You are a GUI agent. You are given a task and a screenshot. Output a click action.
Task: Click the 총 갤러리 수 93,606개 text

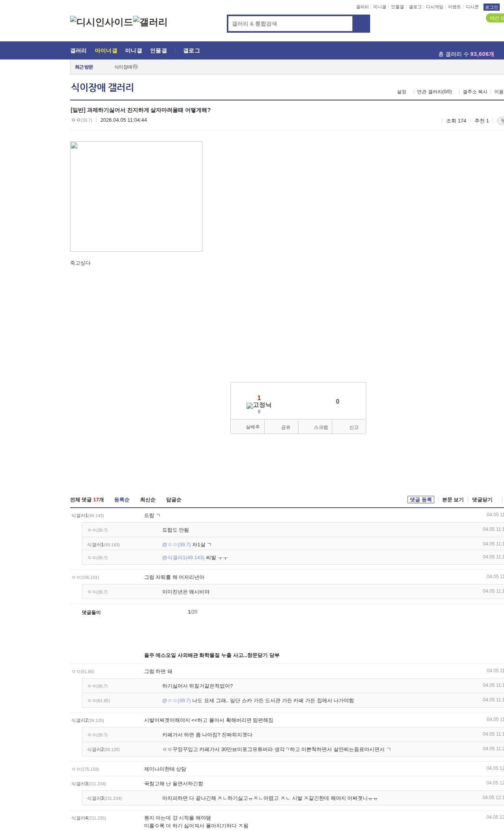[x=466, y=54]
